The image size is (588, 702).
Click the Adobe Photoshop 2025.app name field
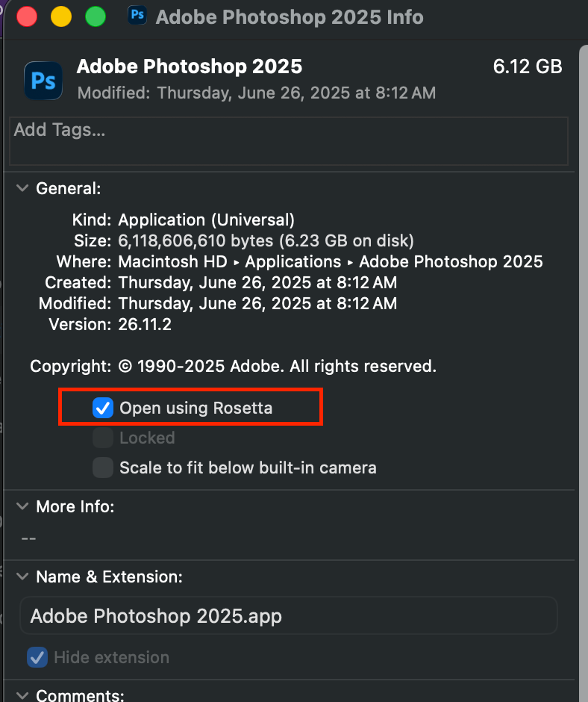pos(288,616)
